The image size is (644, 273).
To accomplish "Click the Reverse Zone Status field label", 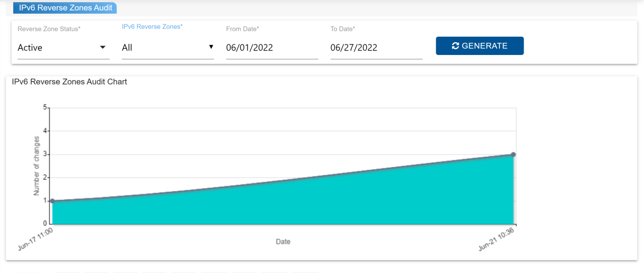I will coord(49,29).
